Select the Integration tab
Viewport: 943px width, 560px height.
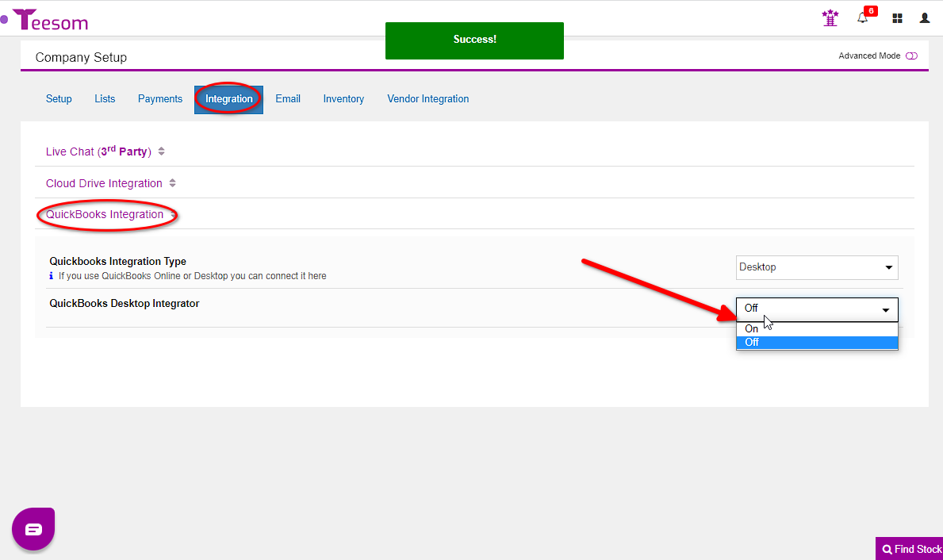pos(228,99)
